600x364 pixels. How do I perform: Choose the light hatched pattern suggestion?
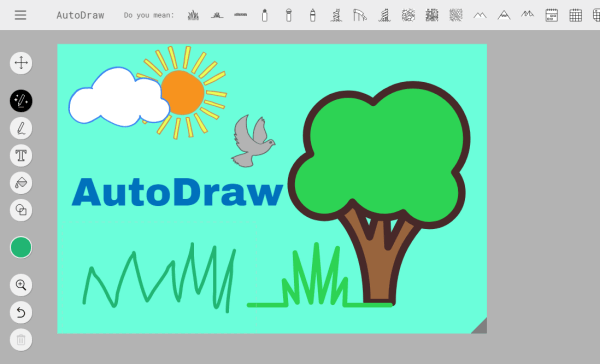(x=456, y=16)
